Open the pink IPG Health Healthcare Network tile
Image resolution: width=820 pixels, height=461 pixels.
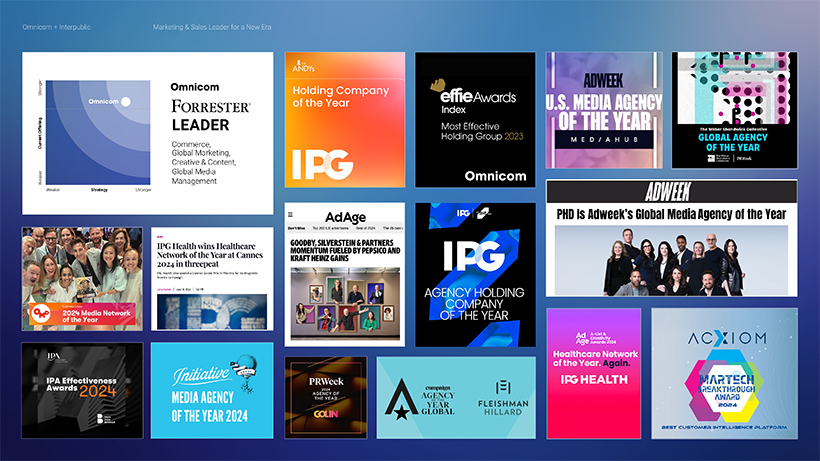(594, 373)
